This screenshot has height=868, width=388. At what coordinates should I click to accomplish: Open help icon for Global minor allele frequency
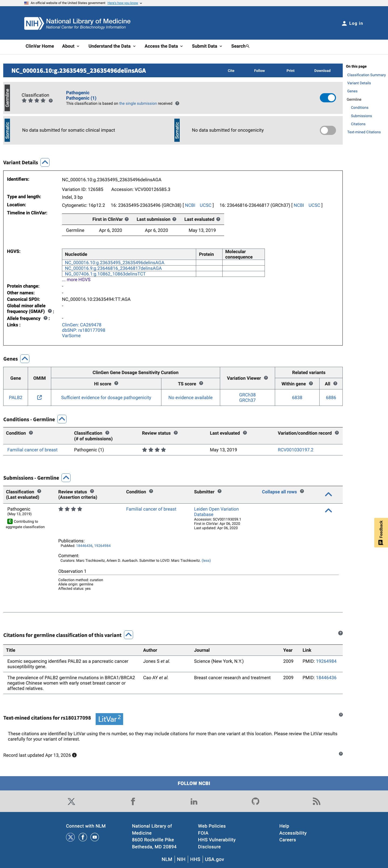pos(50,311)
